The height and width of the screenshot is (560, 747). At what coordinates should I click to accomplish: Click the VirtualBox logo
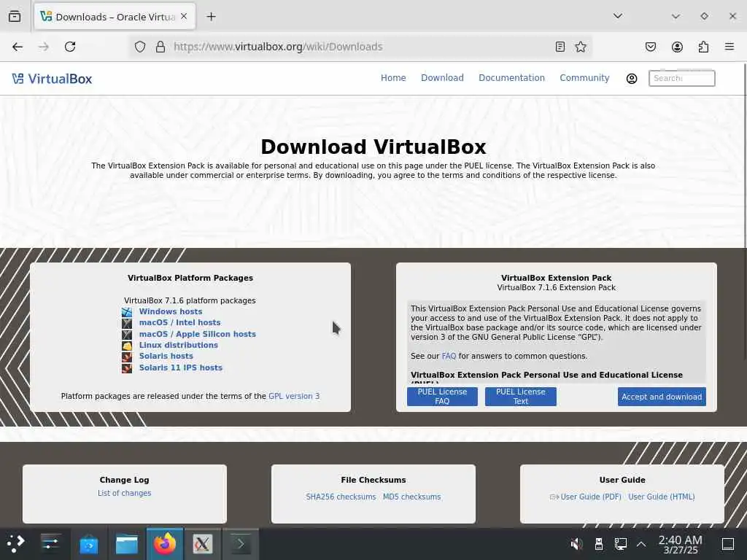pyautogui.click(x=52, y=79)
